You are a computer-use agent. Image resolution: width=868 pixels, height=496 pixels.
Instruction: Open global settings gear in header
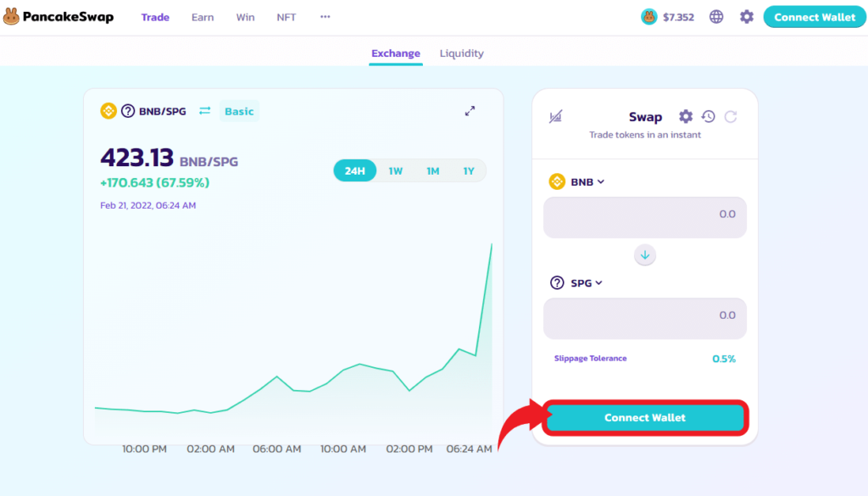747,17
